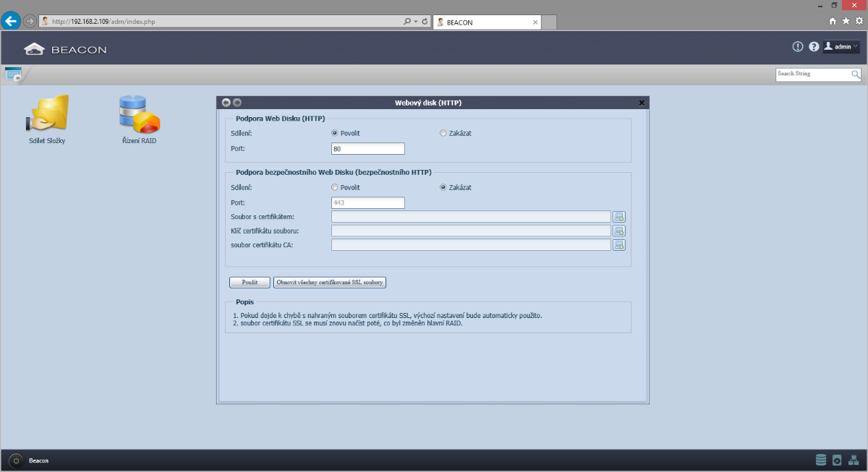
Task: Open the network status icon in footer
Action: [x=853, y=460]
